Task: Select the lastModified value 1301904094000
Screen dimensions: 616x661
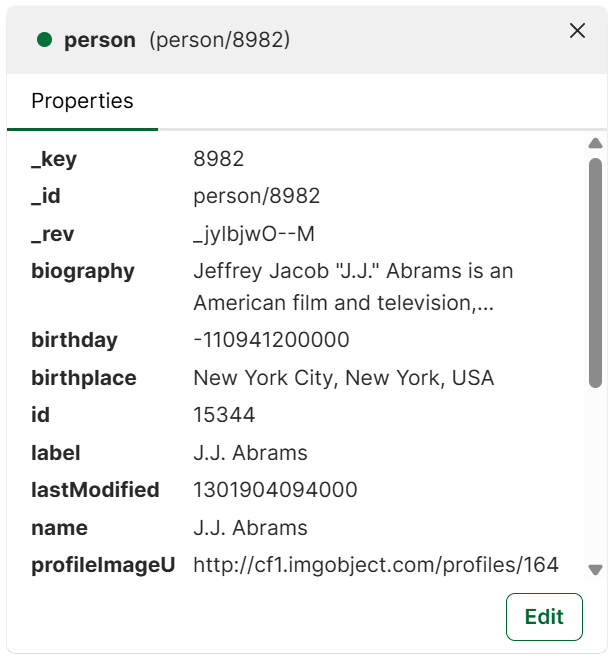Action: (275, 490)
